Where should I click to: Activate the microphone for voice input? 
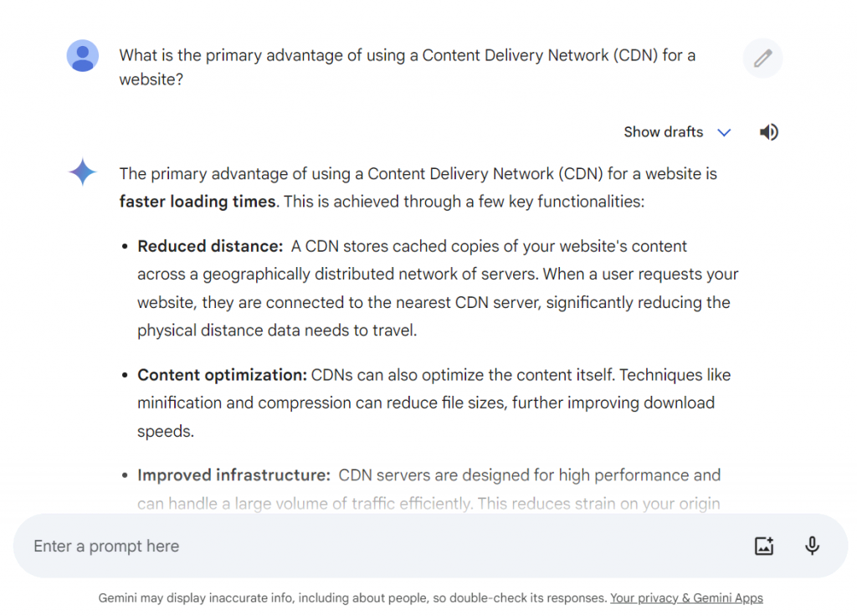pyautogui.click(x=812, y=547)
